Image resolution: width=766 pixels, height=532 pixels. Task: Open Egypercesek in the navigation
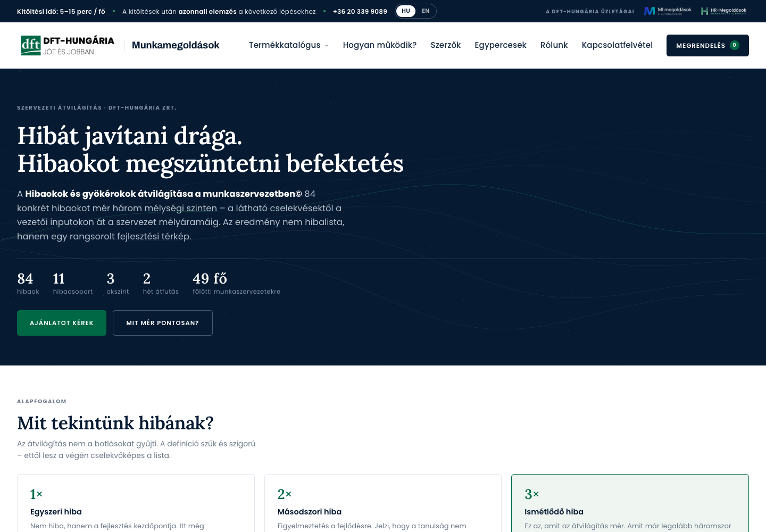coord(501,45)
